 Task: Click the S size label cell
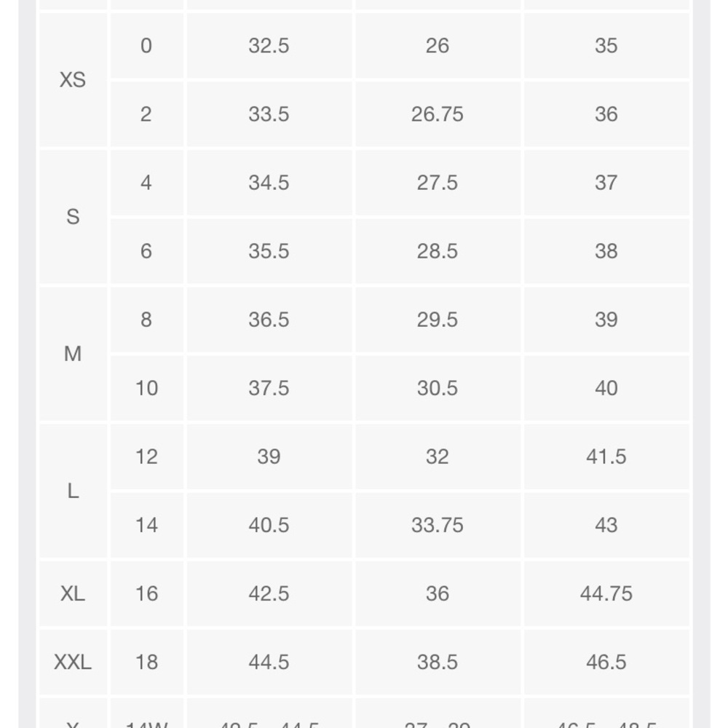[x=73, y=216]
